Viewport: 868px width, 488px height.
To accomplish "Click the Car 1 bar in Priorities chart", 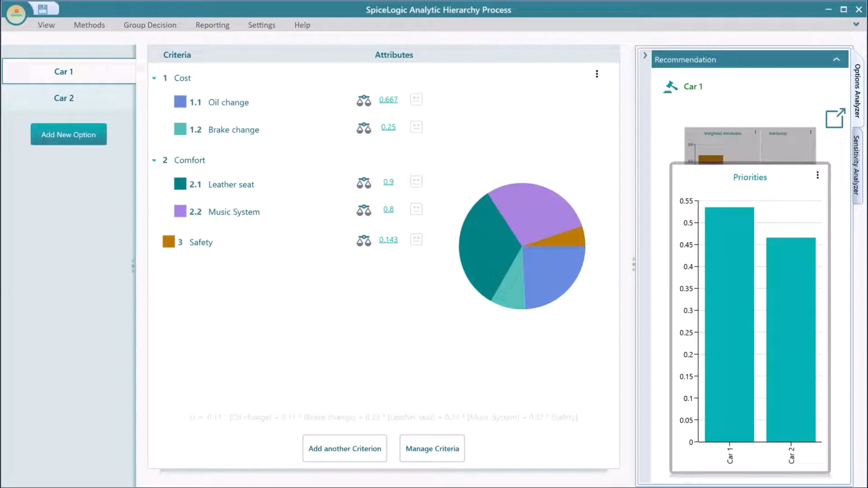I will pyautogui.click(x=729, y=324).
